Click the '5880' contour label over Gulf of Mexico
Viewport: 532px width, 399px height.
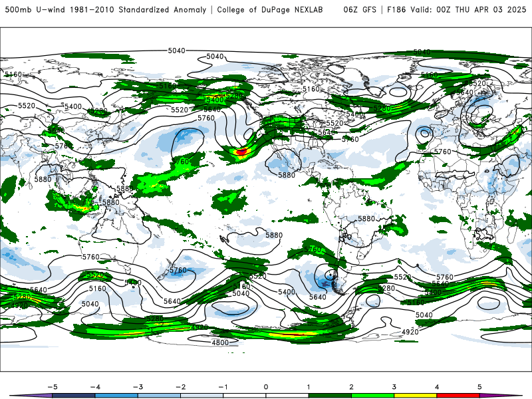tap(287, 175)
